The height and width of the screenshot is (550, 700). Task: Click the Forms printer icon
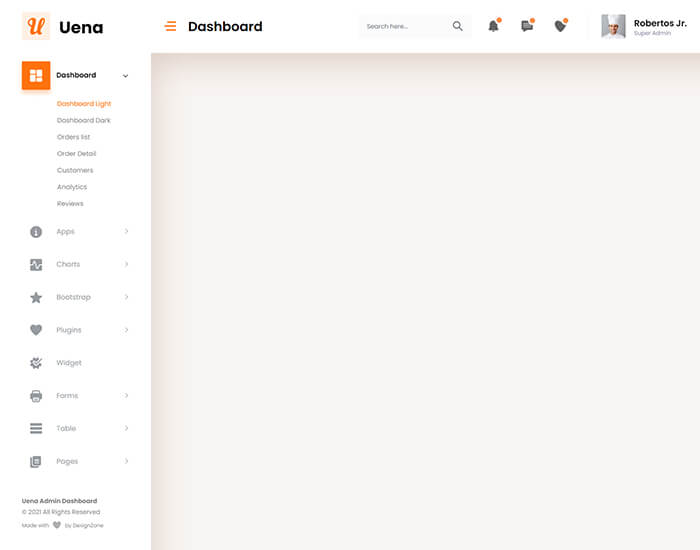[x=36, y=396]
